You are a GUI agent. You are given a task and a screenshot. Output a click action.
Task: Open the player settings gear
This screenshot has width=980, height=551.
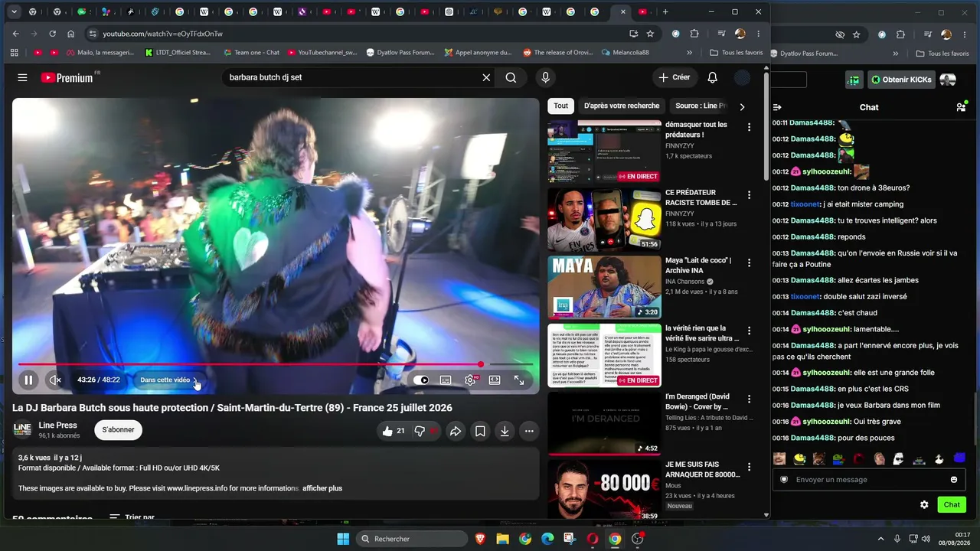point(470,380)
